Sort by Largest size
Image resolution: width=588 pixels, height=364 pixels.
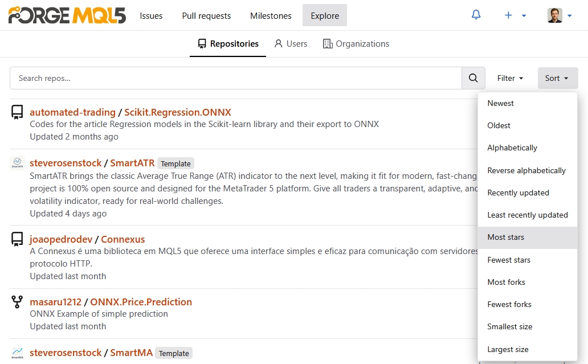click(527, 349)
